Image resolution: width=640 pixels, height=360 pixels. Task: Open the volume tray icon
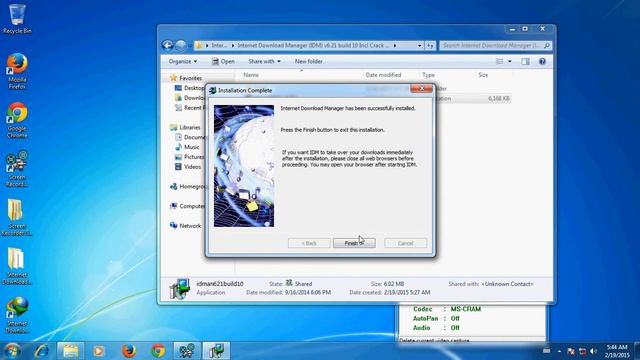[x=593, y=351]
